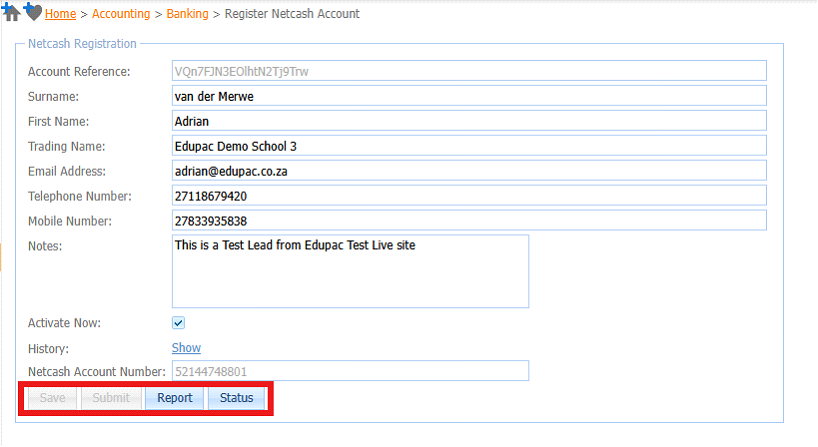Open the Home breadcrumb link
Image resolution: width=818 pixels, height=447 pixels.
point(61,14)
